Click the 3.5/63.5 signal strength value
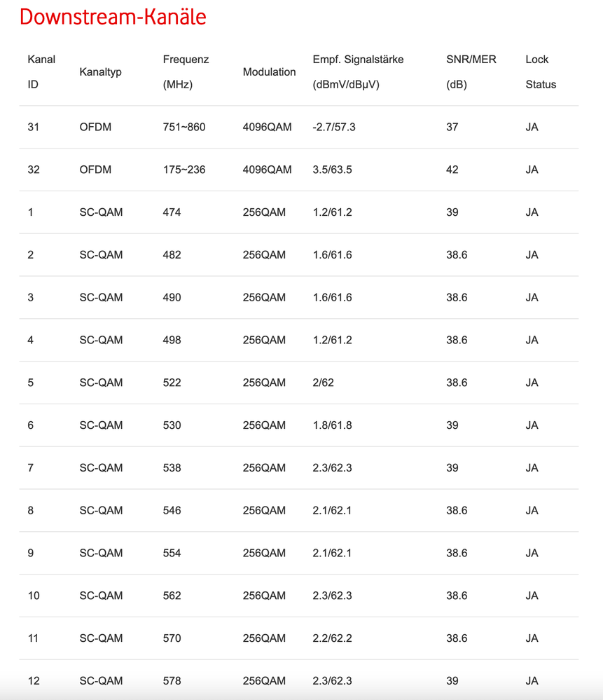The height and width of the screenshot is (700, 603). click(332, 170)
